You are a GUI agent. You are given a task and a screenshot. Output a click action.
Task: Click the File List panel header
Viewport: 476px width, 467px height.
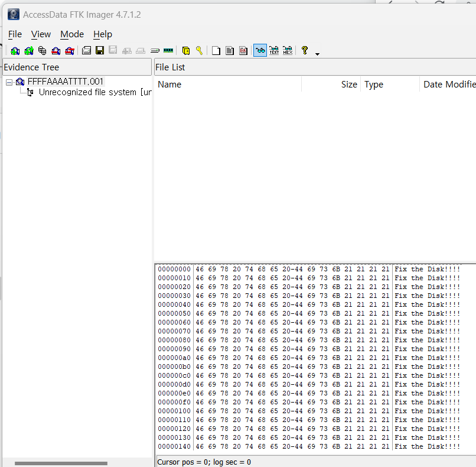pos(315,67)
